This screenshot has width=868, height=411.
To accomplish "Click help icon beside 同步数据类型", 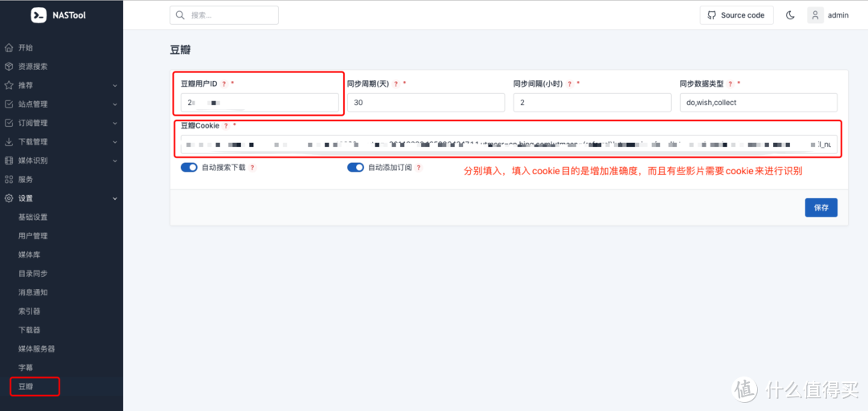I will [730, 83].
